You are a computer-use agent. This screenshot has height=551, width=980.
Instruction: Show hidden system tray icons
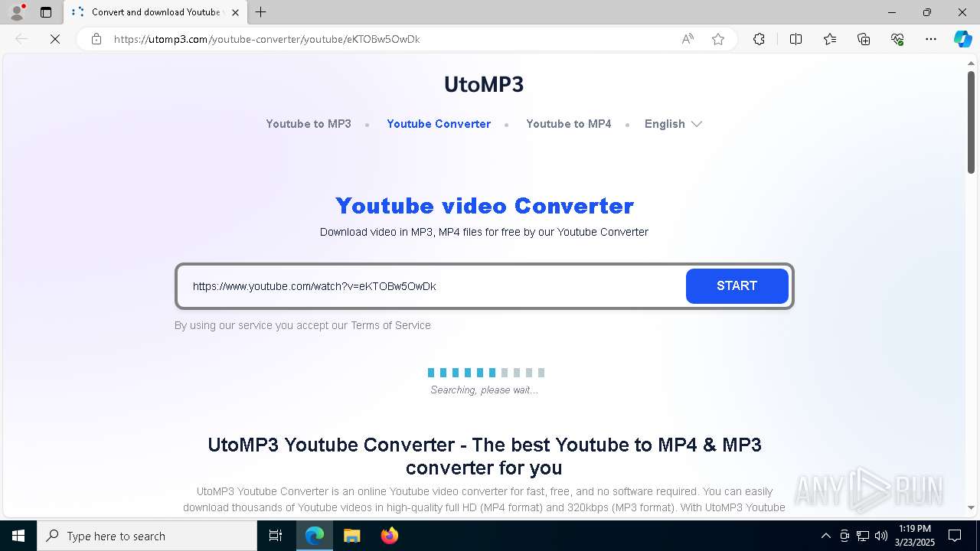pyautogui.click(x=825, y=536)
